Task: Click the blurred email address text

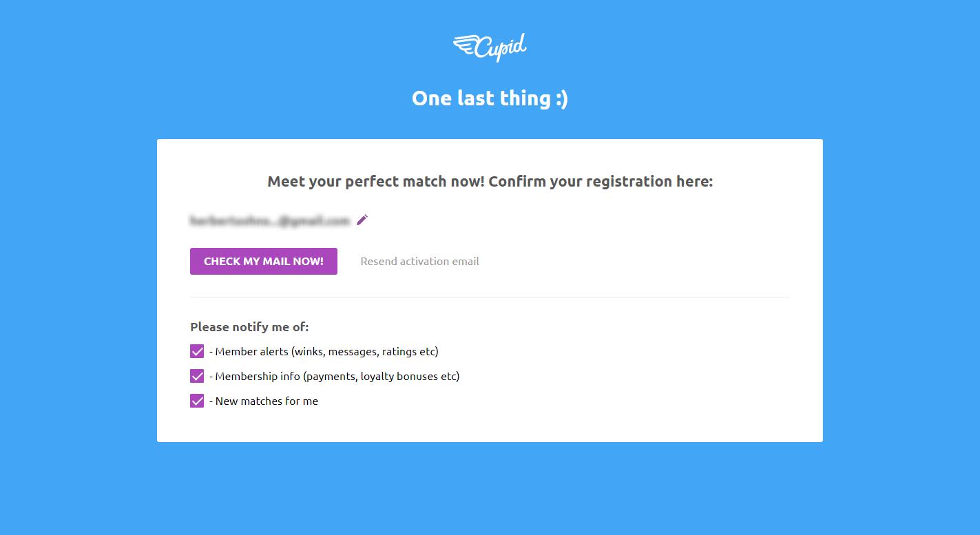Action: pos(270,220)
